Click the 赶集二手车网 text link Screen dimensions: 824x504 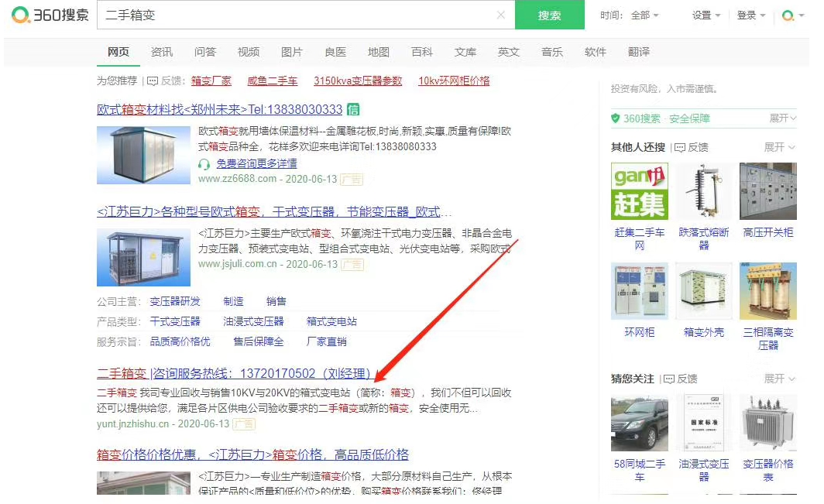(x=640, y=238)
